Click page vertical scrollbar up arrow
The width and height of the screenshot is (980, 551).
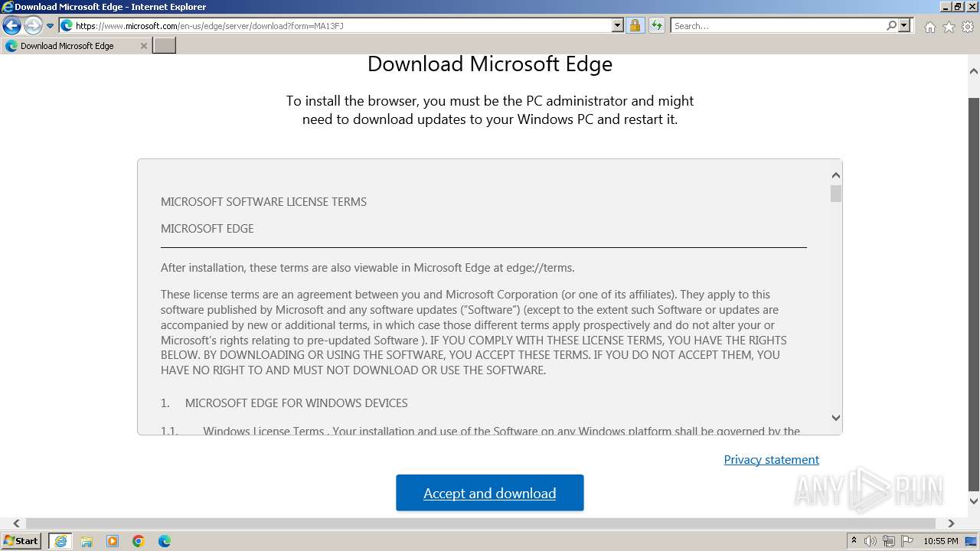(x=973, y=71)
